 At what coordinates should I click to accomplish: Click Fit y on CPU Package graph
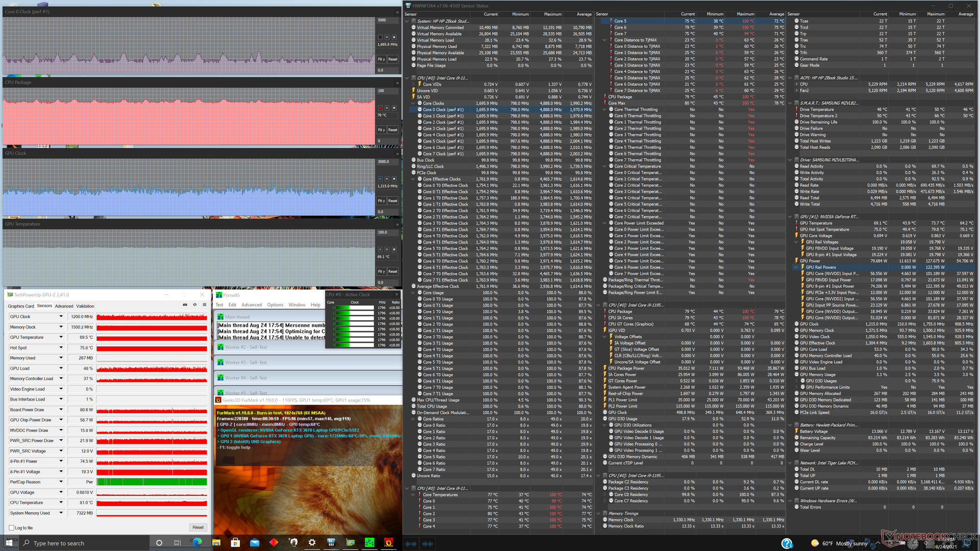pyautogui.click(x=381, y=130)
